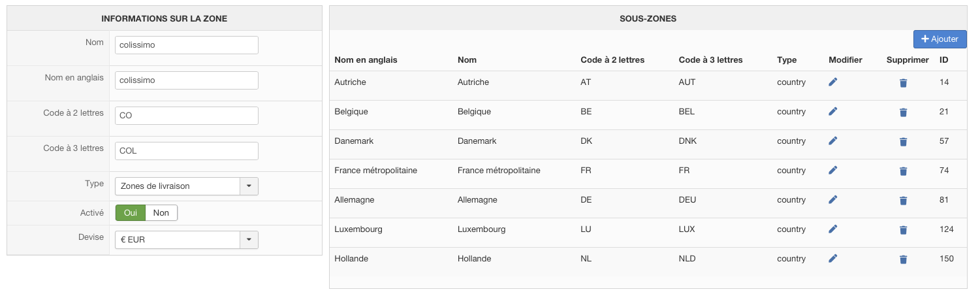
Task: Remove Luxembourg using its trash icon
Action: point(903,230)
